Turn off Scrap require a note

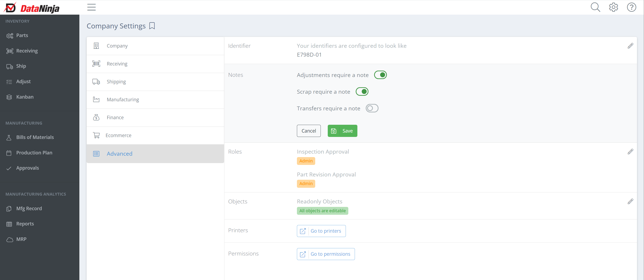tap(362, 92)
